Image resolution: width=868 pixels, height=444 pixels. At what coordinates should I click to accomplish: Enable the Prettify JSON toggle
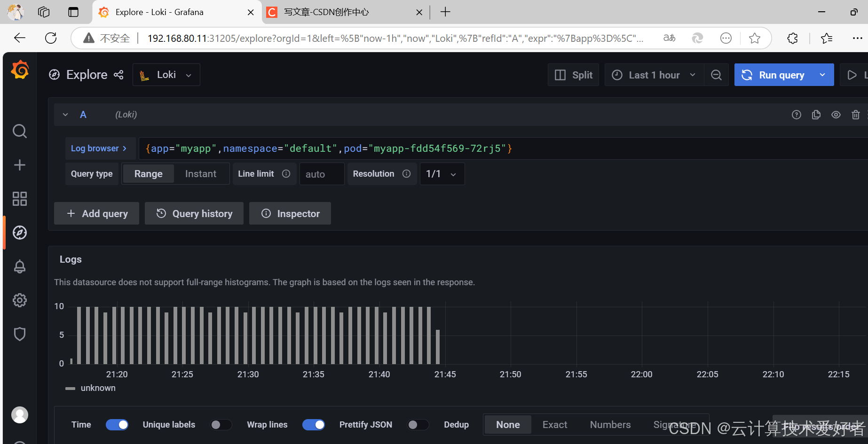(418, 425)
